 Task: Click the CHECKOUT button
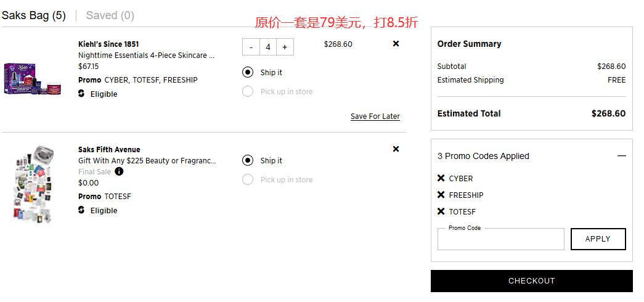point(531,281)
